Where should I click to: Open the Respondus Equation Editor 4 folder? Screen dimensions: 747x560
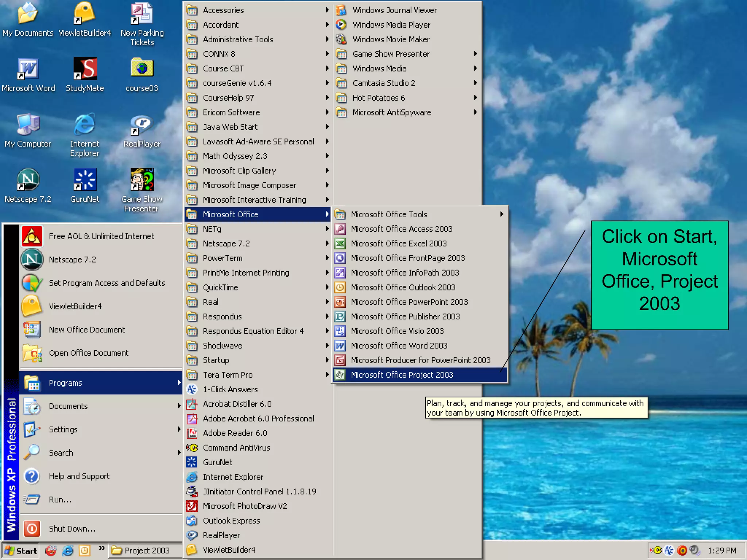pos(257,331)
